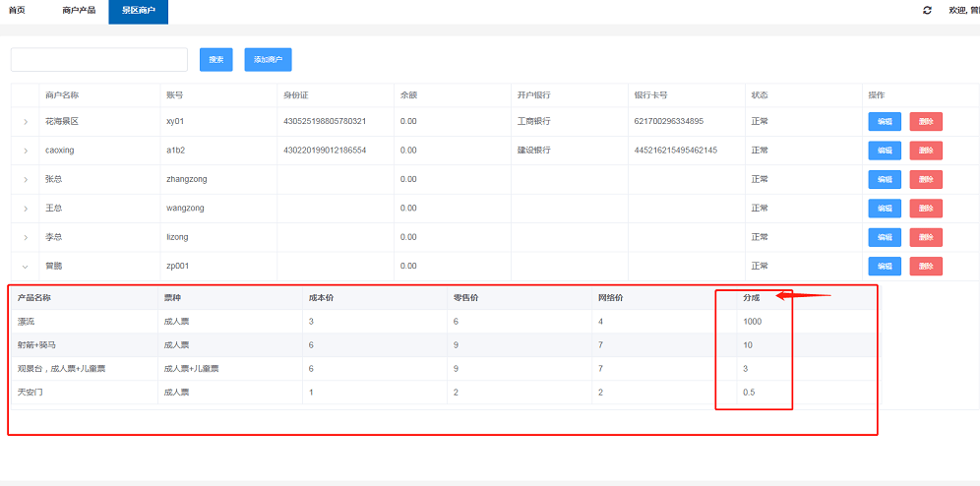
Task: Expand the caoxing row chevron
Action: [x=26, y=151]
